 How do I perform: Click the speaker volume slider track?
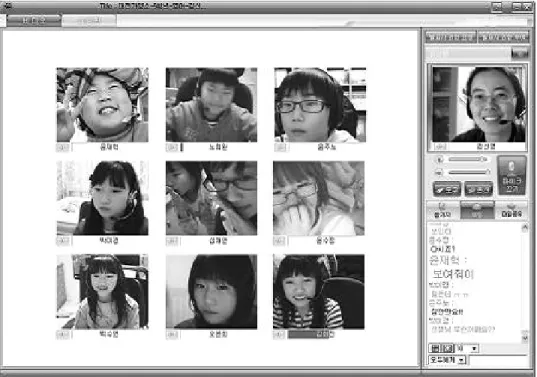pyautogui.click(x=468, y=159)
